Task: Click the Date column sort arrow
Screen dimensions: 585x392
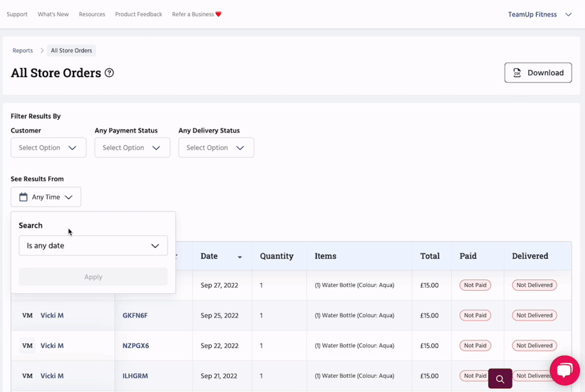Action: point(239,257)
